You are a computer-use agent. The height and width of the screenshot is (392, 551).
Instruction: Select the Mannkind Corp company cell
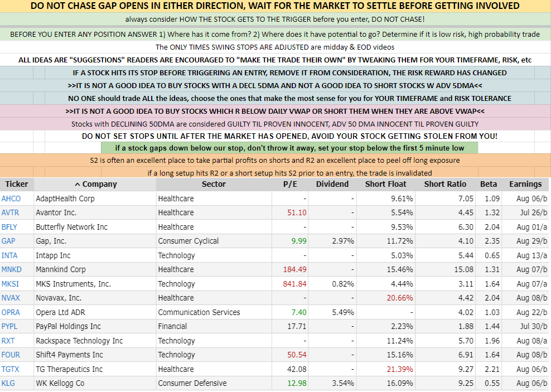(95, 269)
